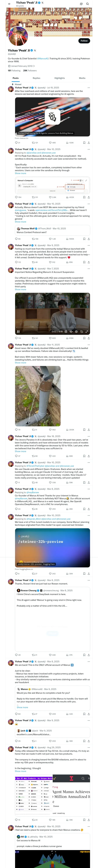The image size is (98, 868).
Task: Follow Yichao 'Peak' Ji
Action: (84, 41)
